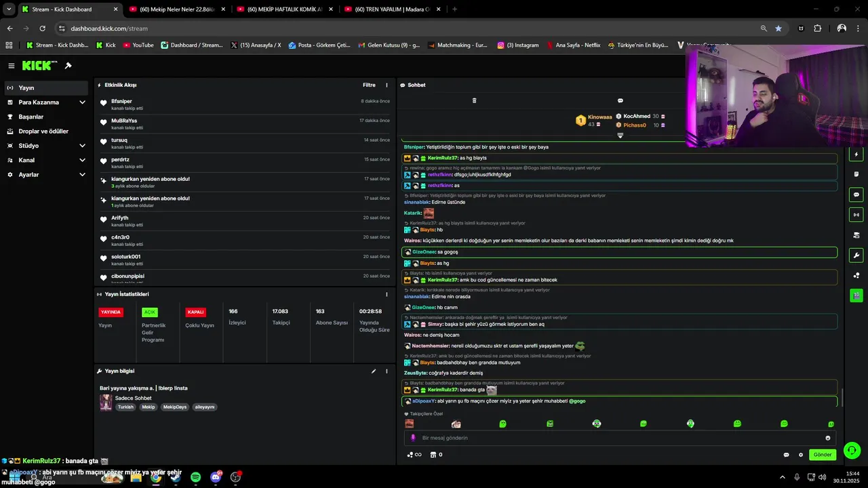
Task: Select Yayın in the sidebar
Action: 46,87
